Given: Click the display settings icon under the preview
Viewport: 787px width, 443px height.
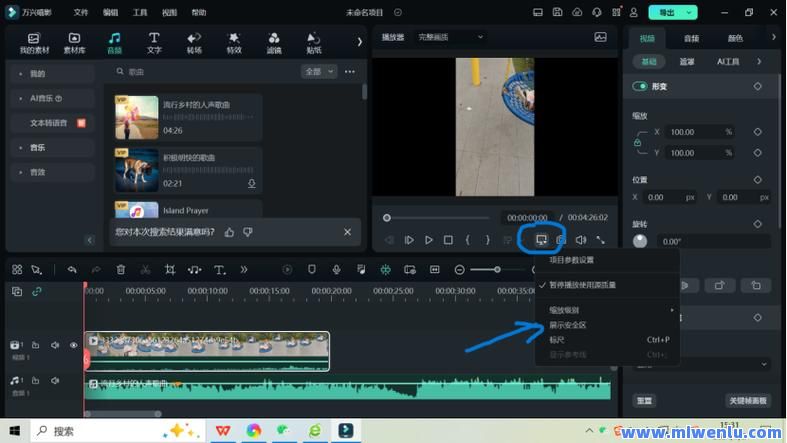Looking at the screenshot, I should pos(541,240).
